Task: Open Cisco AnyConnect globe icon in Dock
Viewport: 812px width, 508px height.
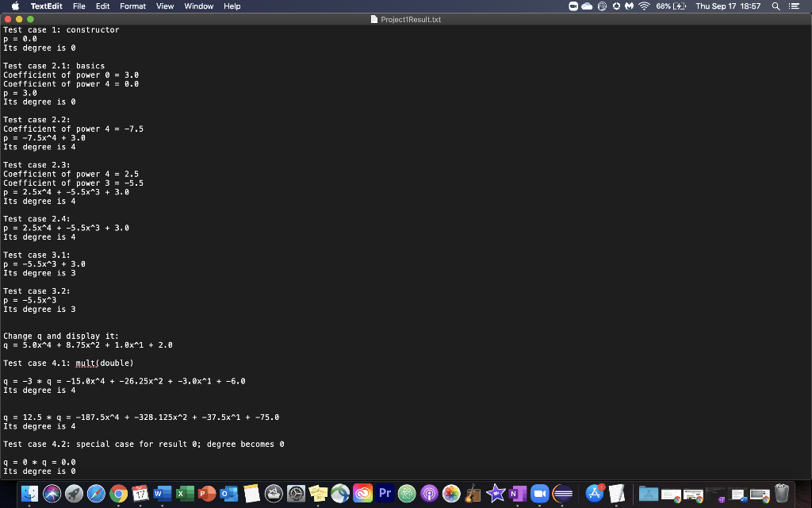Action: tap(340, 494)
